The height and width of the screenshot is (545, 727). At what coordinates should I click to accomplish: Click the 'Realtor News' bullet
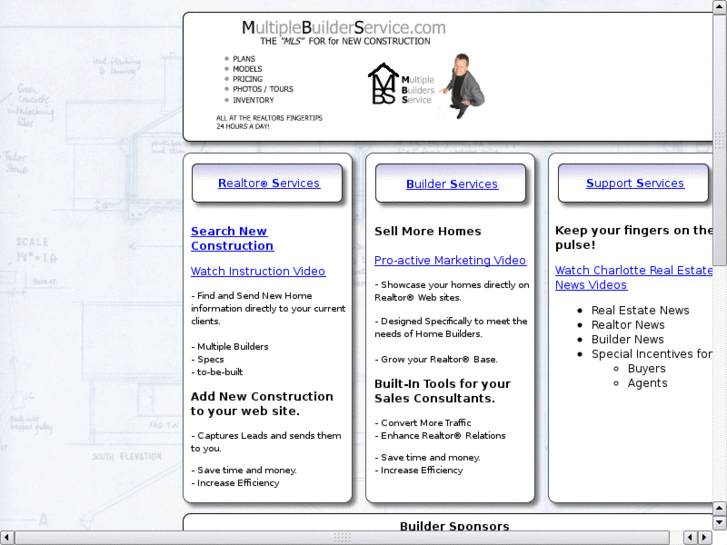tap(628, 325)
